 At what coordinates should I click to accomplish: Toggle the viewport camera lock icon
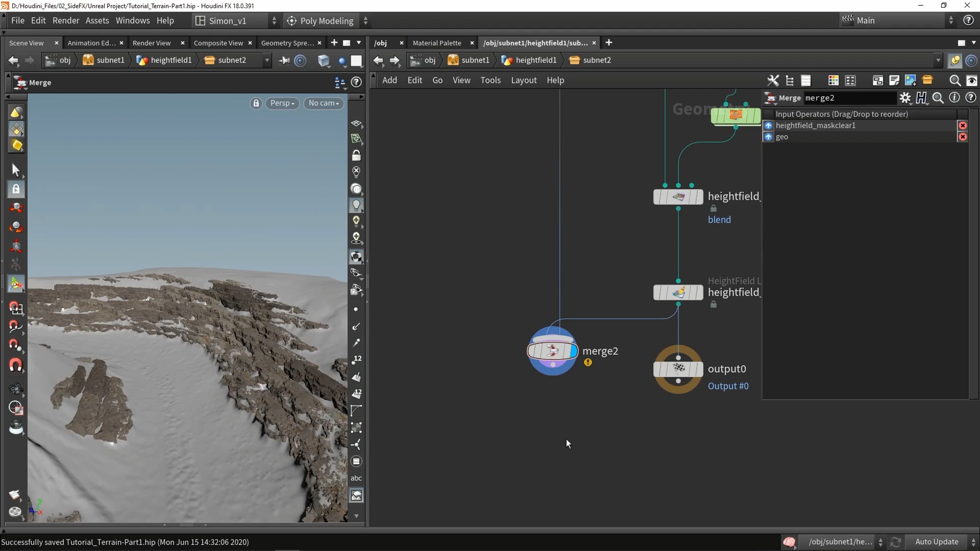tap(256, 103)
